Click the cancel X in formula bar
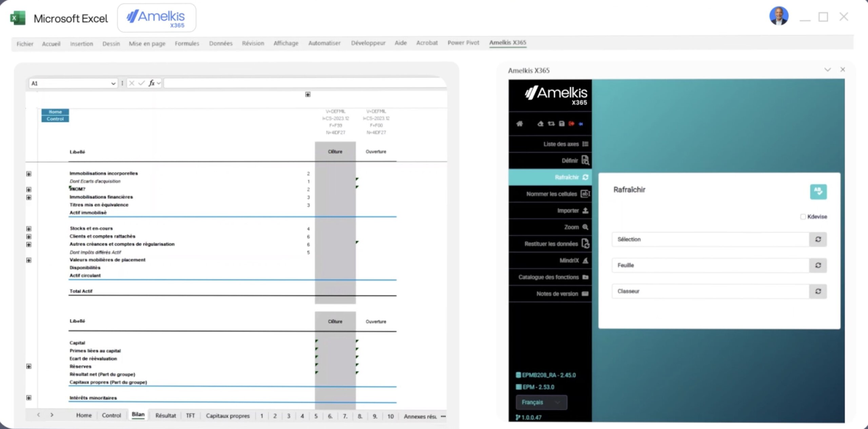Image resolution: width=868 pixels, height=429 pixels. click(132, 83)
